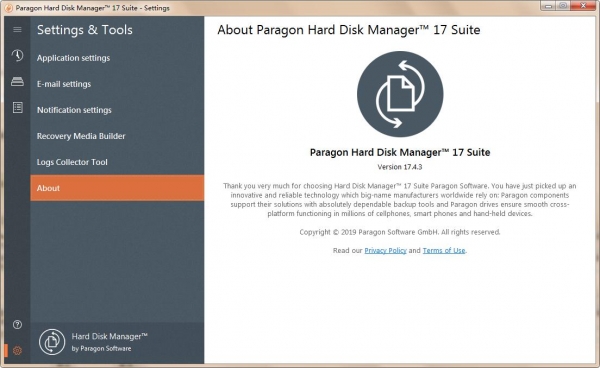Image resolution: width=600 pixels, height=368 pixels.
Task: Open the Backup & Recovery clock icon
Action: pos(17,55)
